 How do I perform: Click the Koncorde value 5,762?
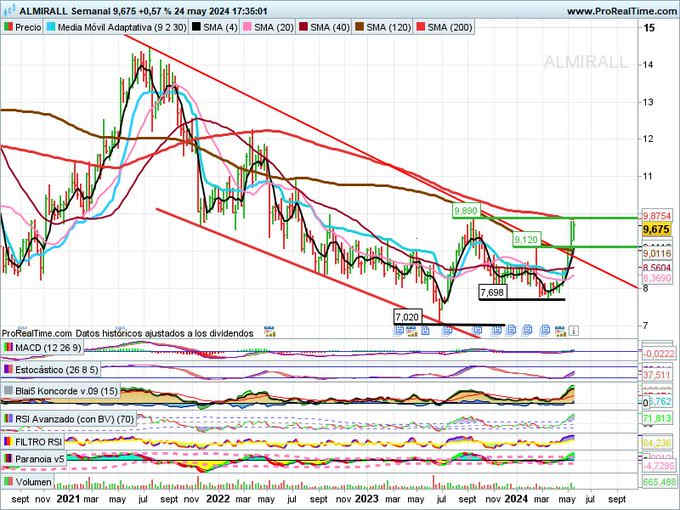(660, 402)
